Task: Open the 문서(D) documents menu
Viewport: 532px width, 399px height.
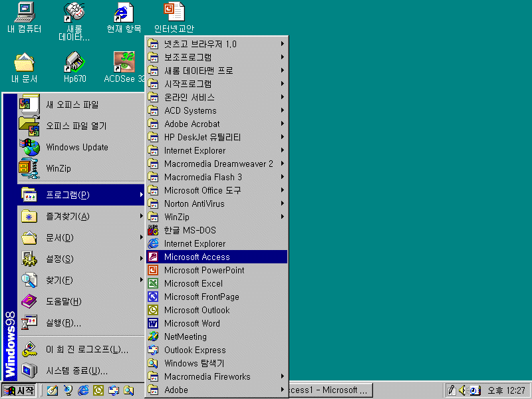Action: coord(81,237)
